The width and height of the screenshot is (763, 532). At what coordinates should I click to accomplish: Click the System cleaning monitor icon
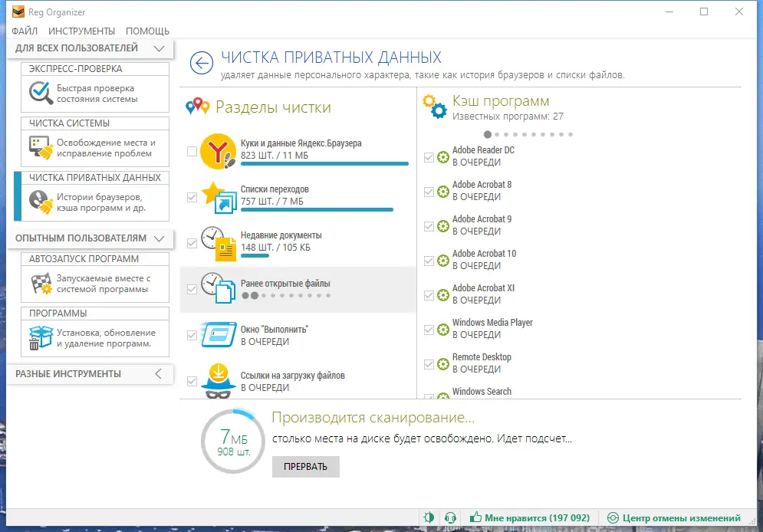(x=41, y=148)
